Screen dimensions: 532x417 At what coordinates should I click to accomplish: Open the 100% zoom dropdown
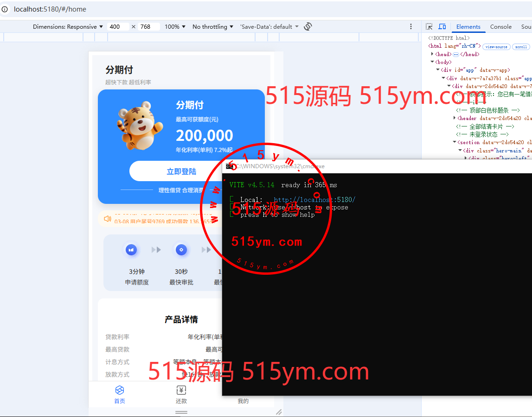click(x=175, y=26)
